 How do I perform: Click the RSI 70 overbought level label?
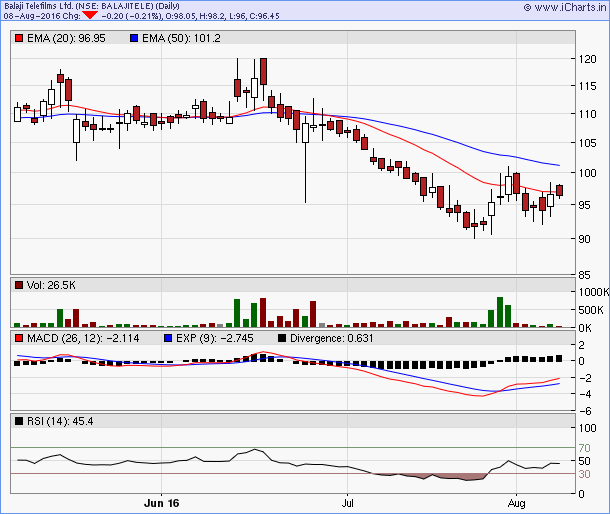(x=584, y=448)
